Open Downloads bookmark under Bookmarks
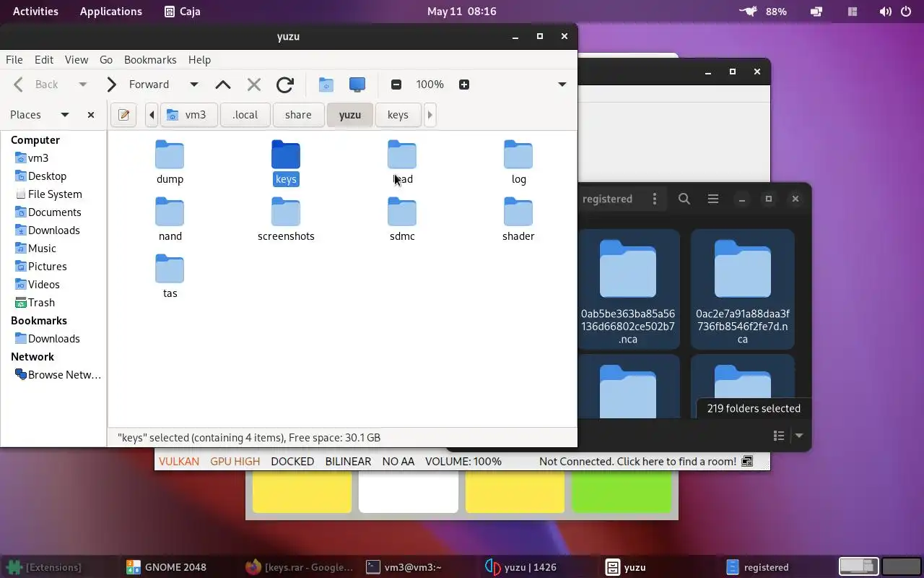924x578 pixels. pos(53,339)
